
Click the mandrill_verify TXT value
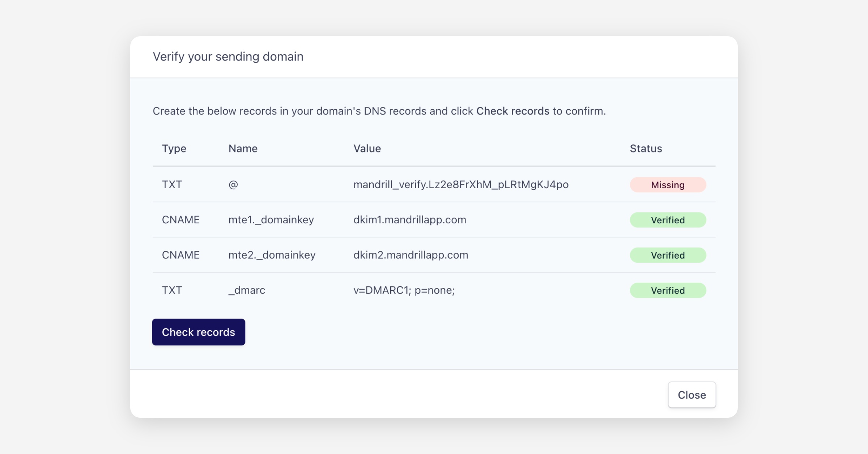pos(461,185)
